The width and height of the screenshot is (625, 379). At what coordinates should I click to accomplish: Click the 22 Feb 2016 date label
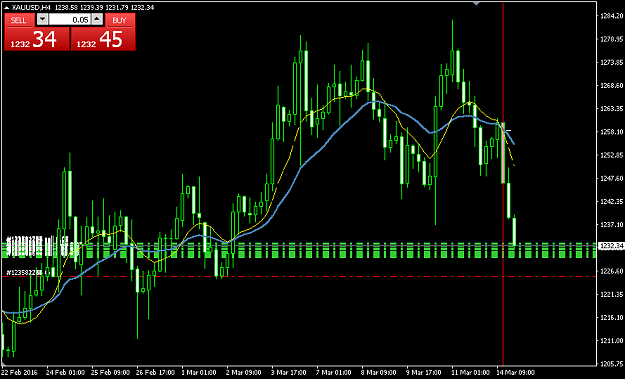[20, 373]
